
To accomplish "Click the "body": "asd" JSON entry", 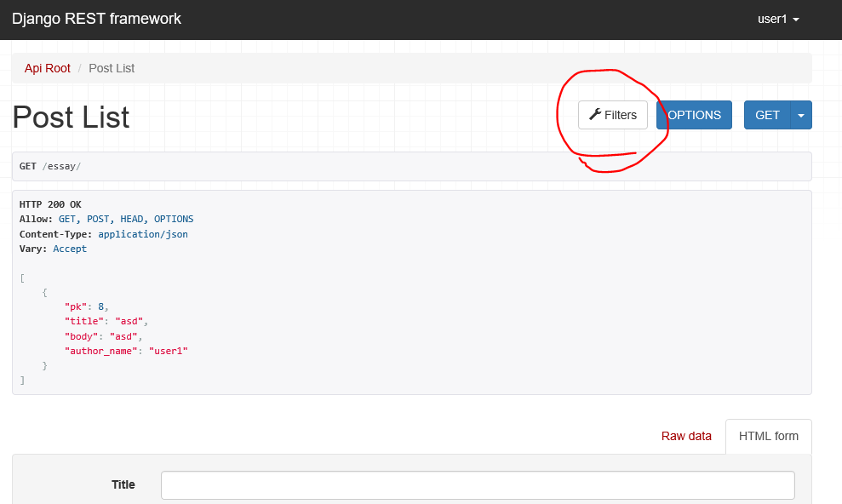I will (x=104, y=336).
